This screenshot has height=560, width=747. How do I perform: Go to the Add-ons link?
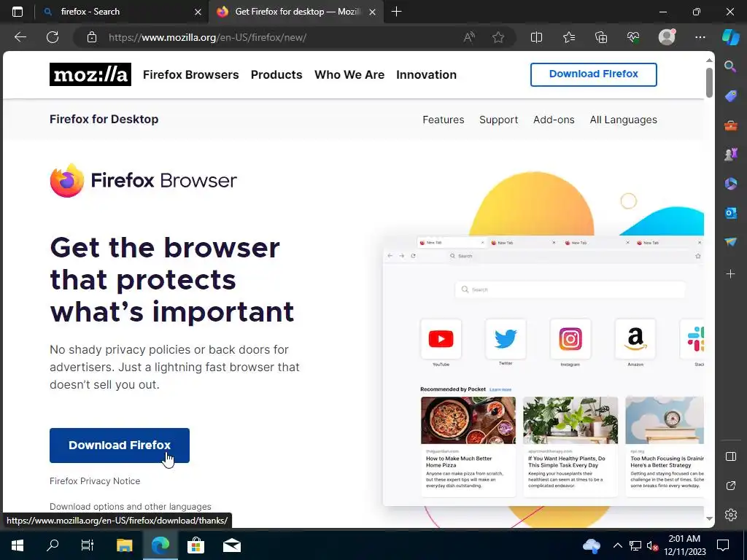click(554, 120)
